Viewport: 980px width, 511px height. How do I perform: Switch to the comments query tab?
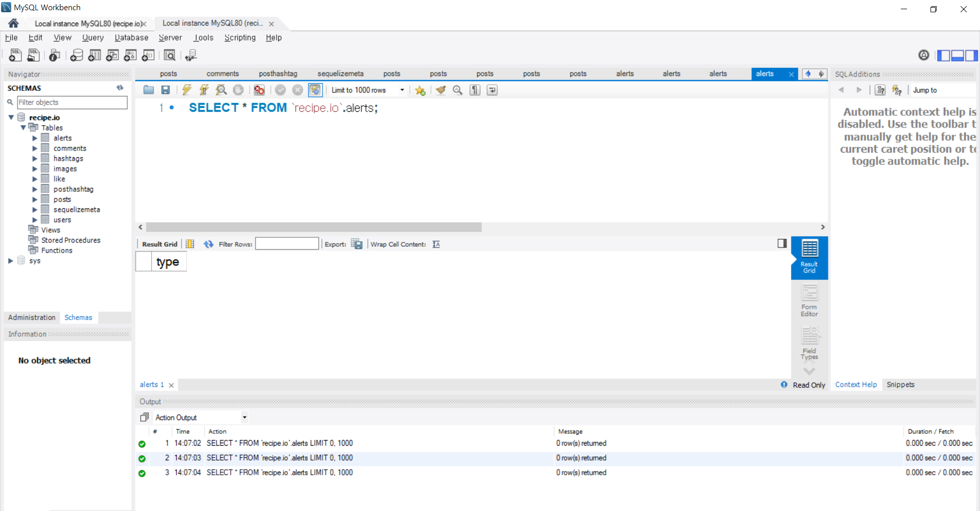(x=223, y=74)
